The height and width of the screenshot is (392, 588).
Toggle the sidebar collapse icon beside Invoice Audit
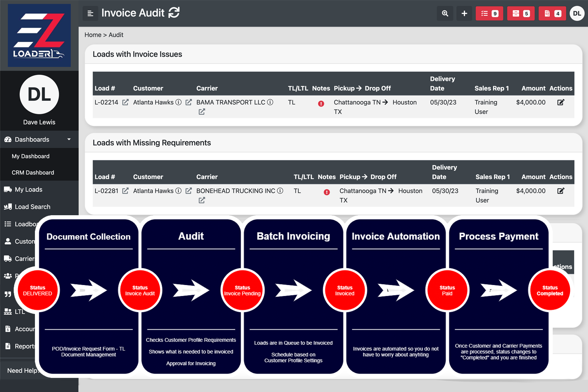[90, 13]
